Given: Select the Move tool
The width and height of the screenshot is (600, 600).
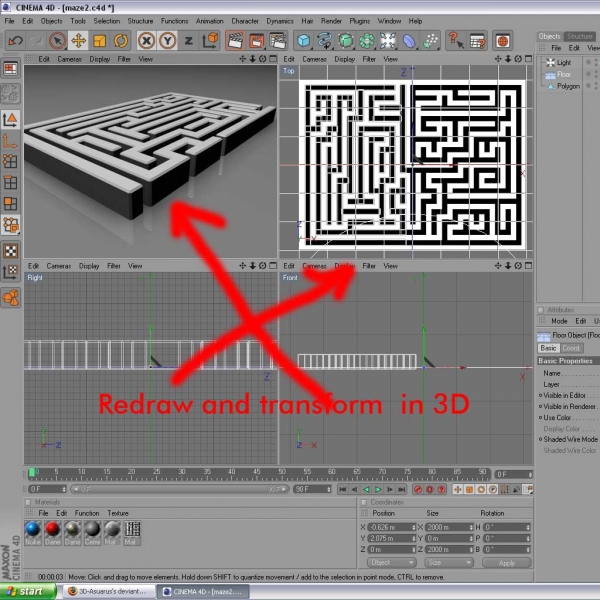Looking at the screenshot, I should pyautogui.click(x=78, y=41).
